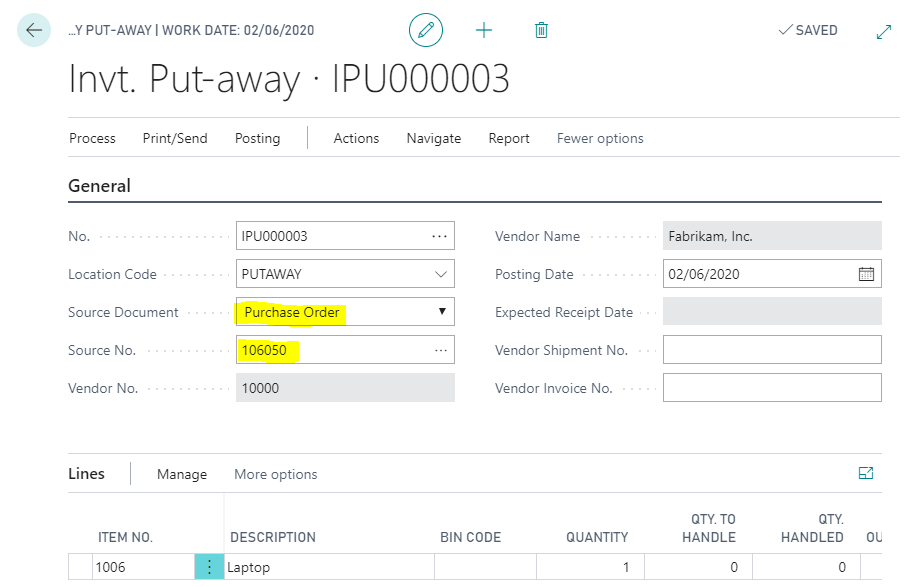915x587 pixels.
Task: Click the trash delete icon
Action: click(x=541, y=30)
